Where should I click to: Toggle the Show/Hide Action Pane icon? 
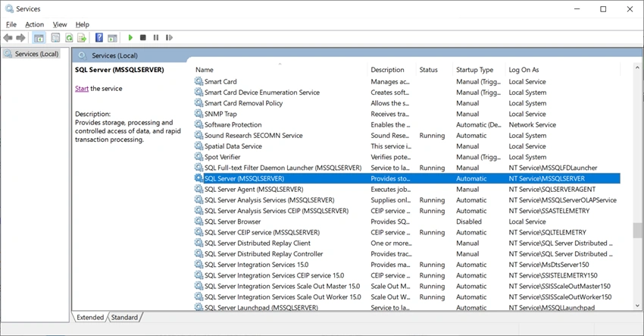tap(112, 38)
